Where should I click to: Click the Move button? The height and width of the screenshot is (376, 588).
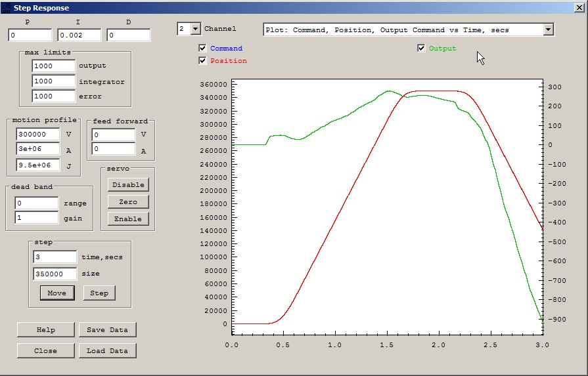(x=57, y=293)
